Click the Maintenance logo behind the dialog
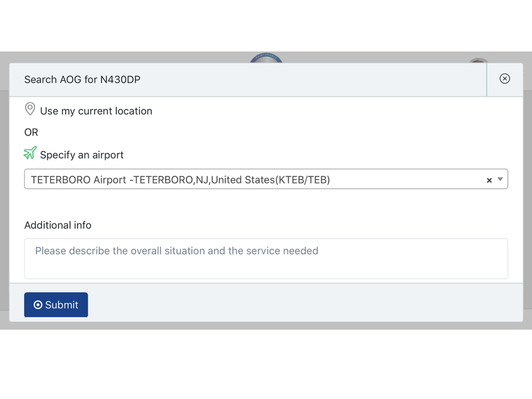The image size is (532, 399). click(266, 58)
